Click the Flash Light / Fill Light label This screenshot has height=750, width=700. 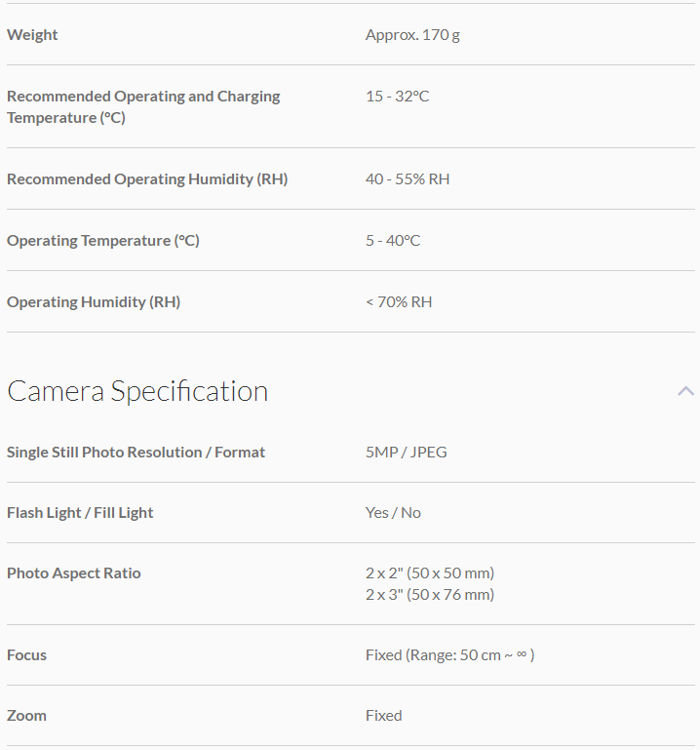click(x=80, y=513)
